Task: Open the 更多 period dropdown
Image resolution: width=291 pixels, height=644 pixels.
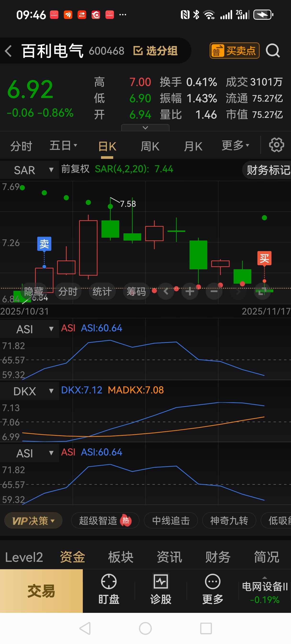Action: (235, 145)
